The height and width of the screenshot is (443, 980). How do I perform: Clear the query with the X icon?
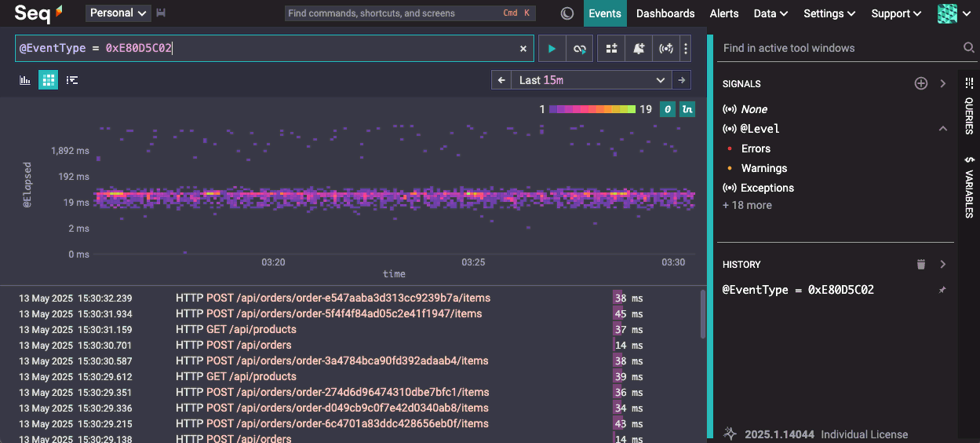pos(523,49)
